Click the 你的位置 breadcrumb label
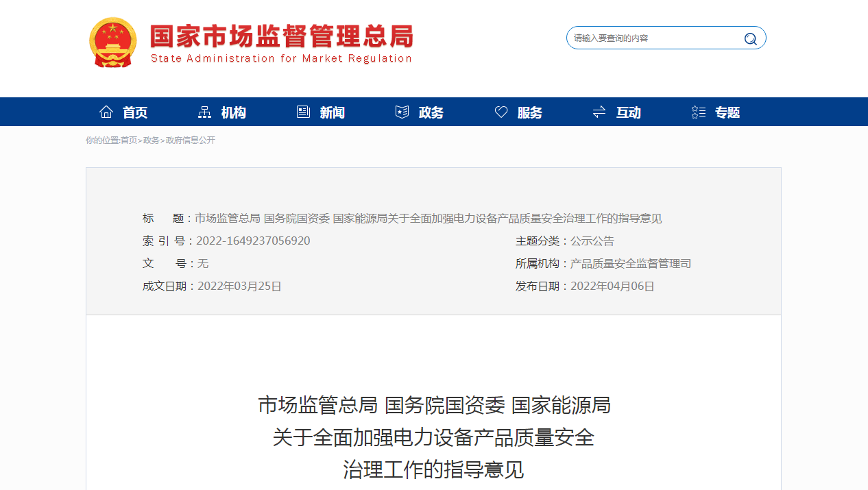This screenshot has width=868, height=490. (102, 140)
